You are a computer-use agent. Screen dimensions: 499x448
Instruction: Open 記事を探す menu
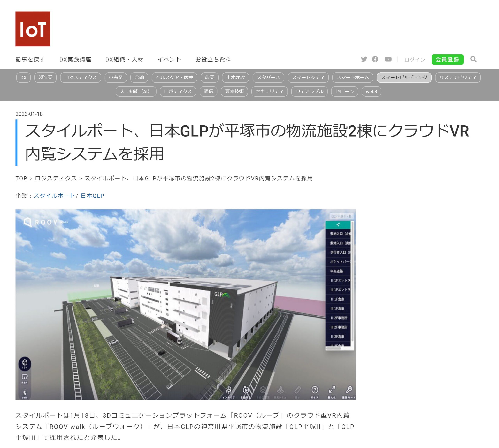click(30, 60)
